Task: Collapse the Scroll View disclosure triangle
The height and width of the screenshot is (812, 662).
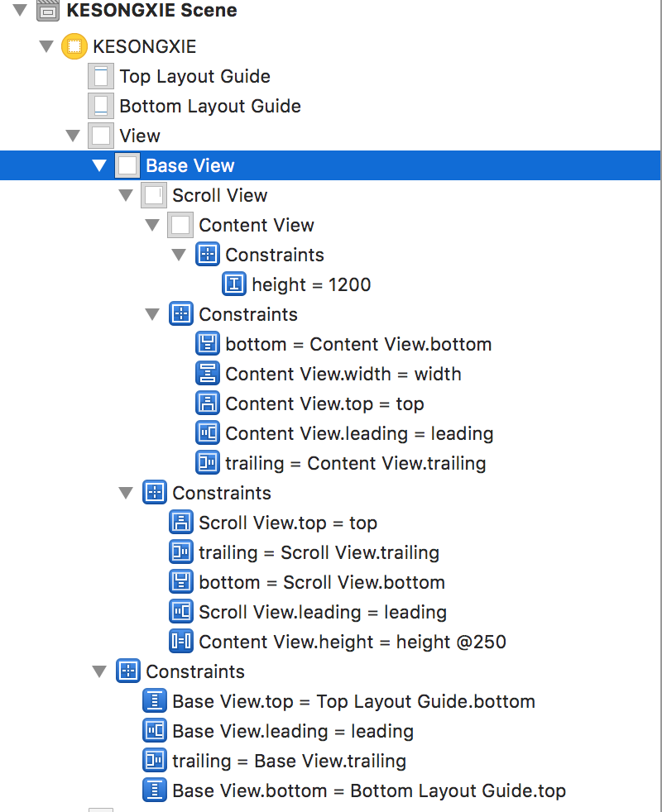Action: coord(126,195)
